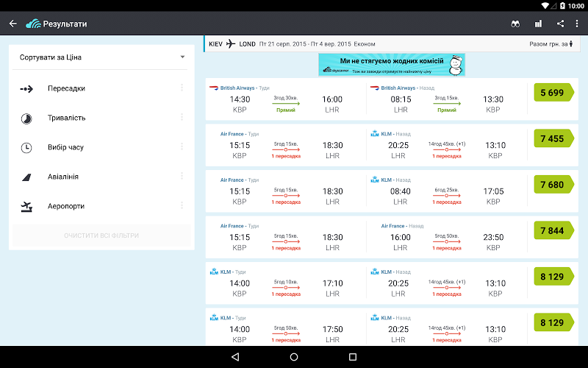Tap the back arrow in the header
Screen dimensions: 588x368
click(x=13, y=24)
